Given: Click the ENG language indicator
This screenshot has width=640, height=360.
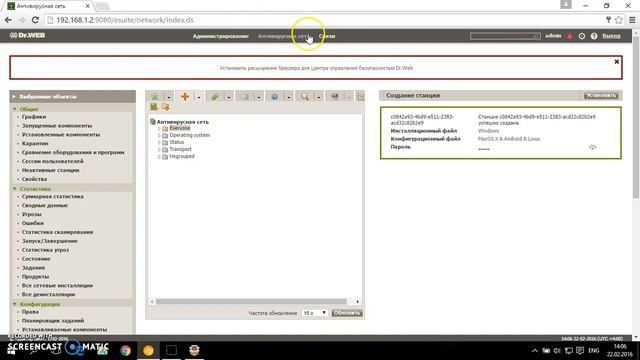Looking at the screenshot, I should coord(593,351).
